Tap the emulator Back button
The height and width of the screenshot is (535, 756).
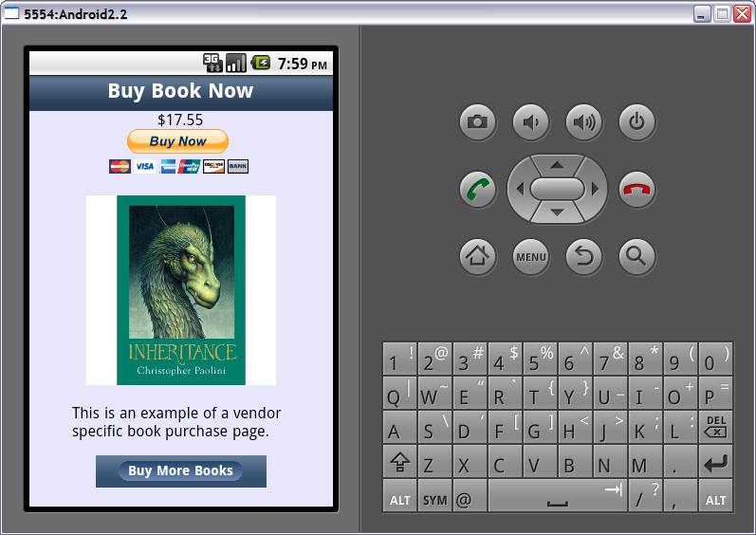pos(583,256)
